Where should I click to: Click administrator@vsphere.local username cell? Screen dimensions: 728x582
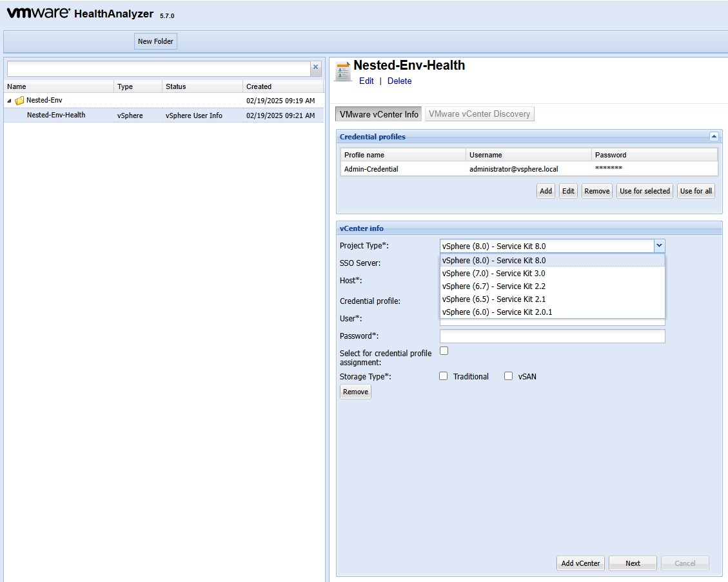(x=529, y=169)
